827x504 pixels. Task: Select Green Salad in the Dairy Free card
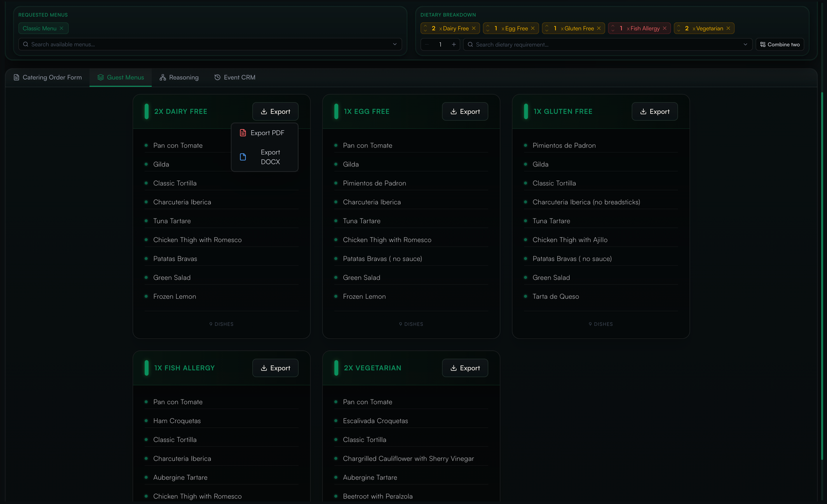tap(172, 278)
